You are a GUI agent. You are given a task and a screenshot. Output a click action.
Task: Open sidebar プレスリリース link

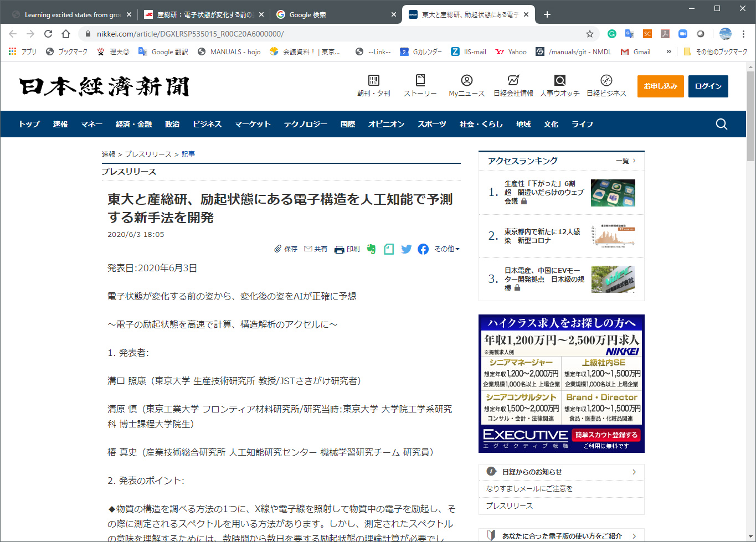(x=510, y=505)
